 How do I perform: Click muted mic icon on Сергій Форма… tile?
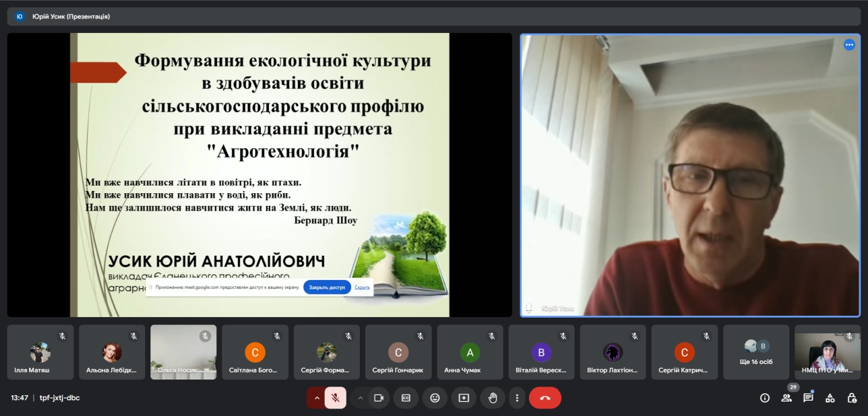point(348,336)
